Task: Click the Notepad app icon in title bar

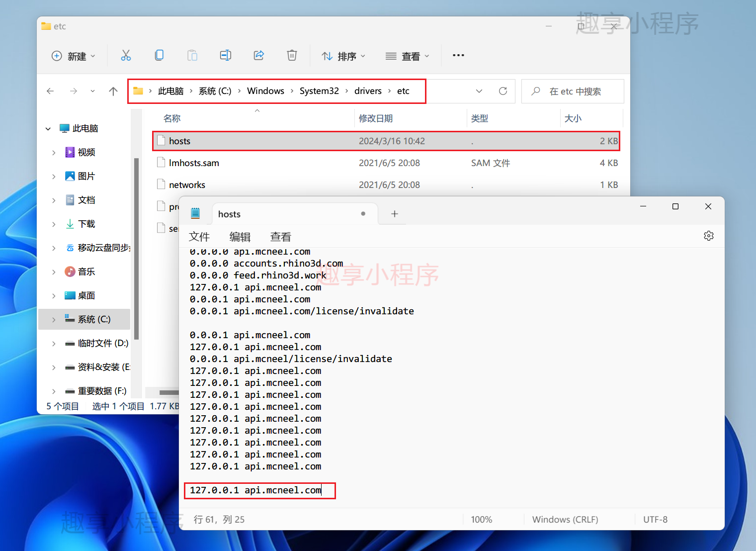Action: 195,213
